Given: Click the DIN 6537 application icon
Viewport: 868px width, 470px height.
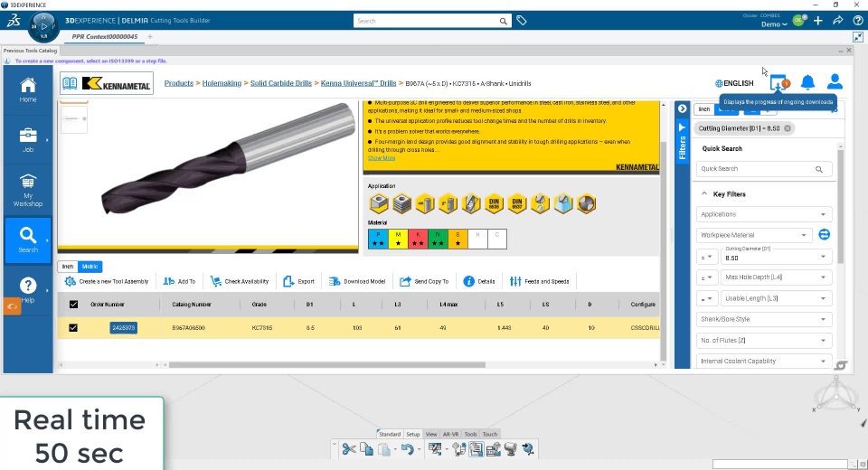Looking at the screenshot, I should tap(517, 203).
